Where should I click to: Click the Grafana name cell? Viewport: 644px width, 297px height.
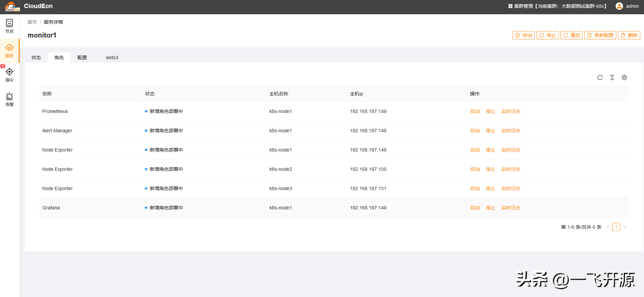51,208
